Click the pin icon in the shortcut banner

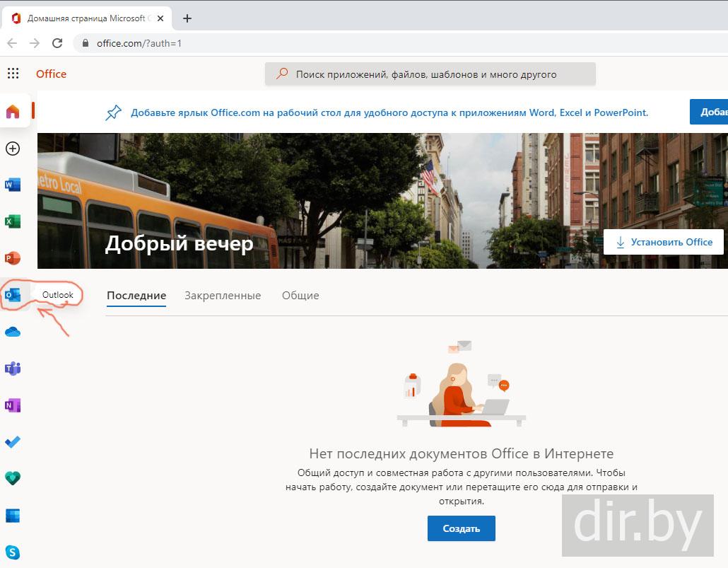[x=113, y=112]
